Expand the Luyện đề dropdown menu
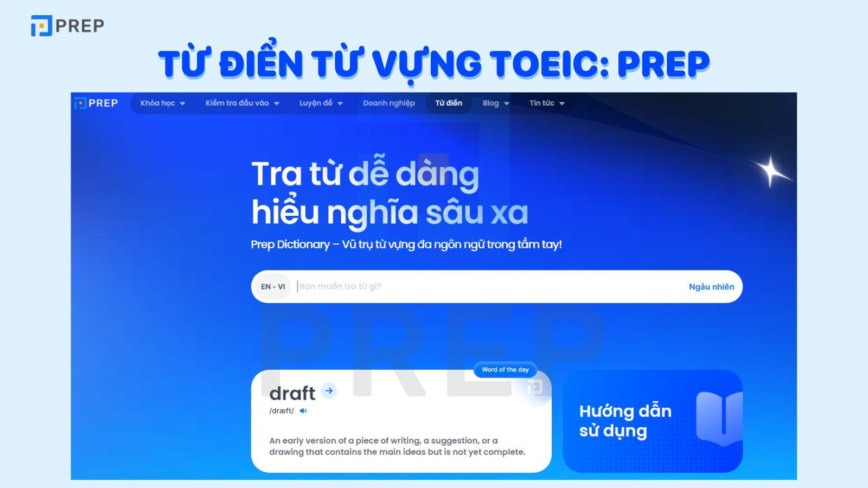Screen dimensions: 868x488 [320, 103]
